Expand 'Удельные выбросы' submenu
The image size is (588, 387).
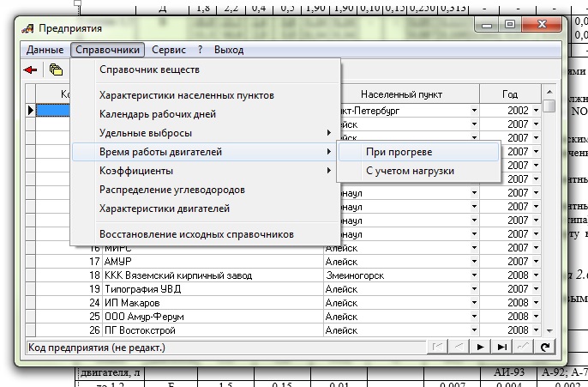(x=146, y=133)
